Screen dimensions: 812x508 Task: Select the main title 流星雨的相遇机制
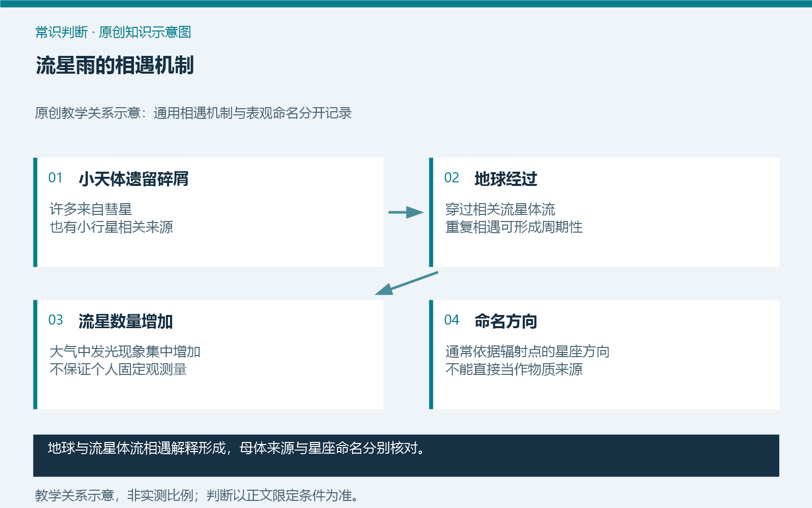tap(115, 66)
